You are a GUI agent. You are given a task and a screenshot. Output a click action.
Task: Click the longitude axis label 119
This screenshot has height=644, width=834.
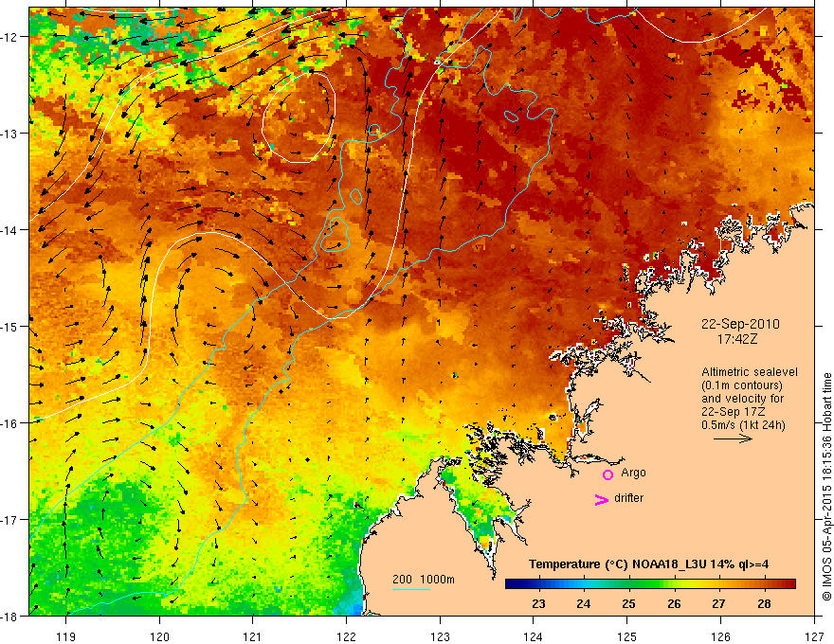66,636
